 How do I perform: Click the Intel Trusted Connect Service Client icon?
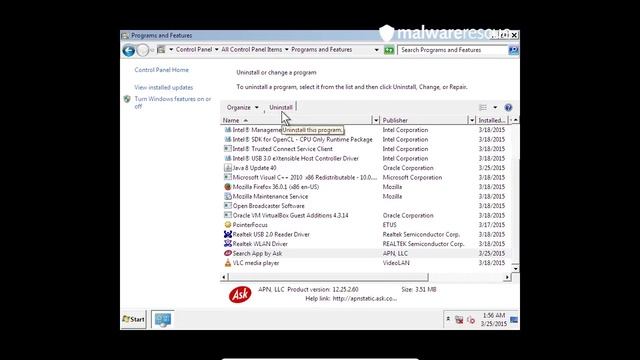228,149
